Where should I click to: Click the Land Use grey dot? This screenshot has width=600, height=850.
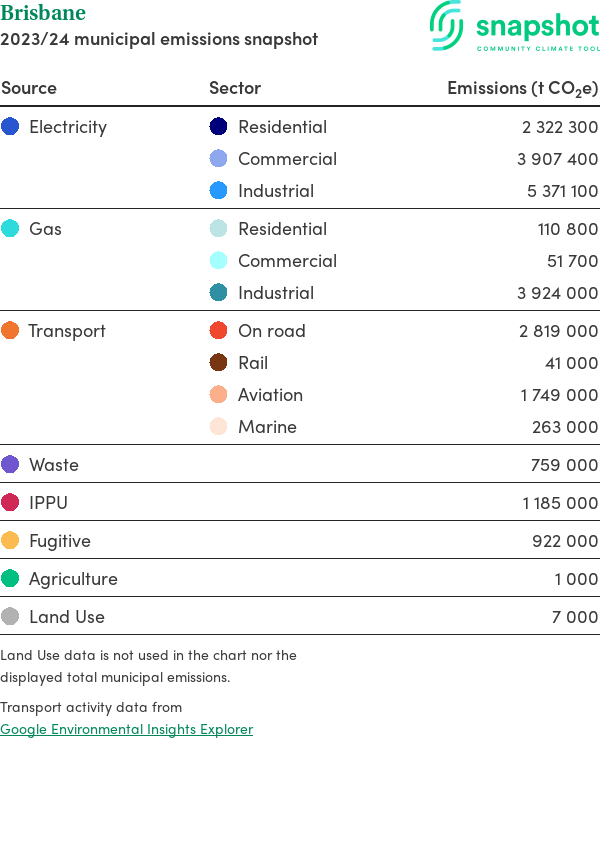(10, 617)
